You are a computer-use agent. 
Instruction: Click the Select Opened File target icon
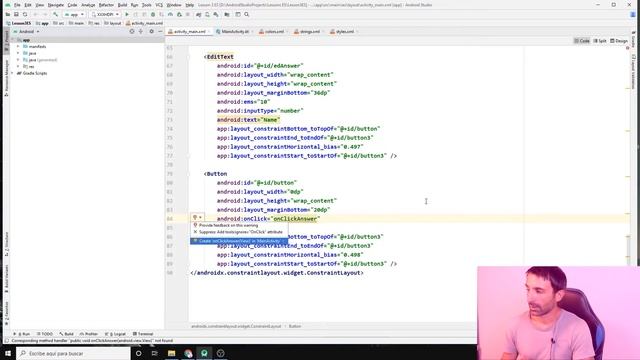pos(132,31)
